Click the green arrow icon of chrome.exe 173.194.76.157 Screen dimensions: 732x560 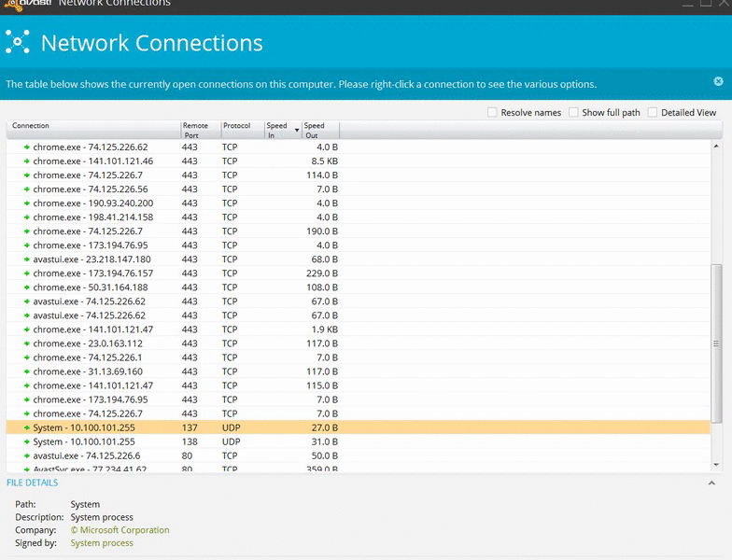click(x=26, y=273)
